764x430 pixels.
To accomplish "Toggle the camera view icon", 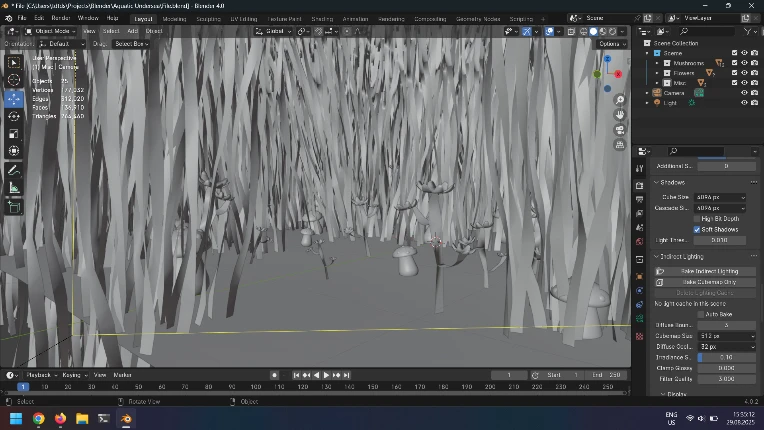I will [x=620, y=130].
